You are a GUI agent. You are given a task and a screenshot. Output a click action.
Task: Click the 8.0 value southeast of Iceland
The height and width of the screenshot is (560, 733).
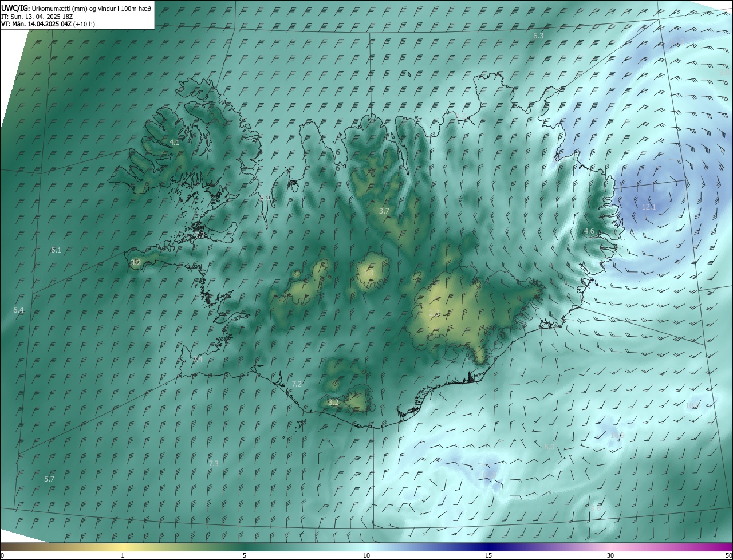[x=549, y=447]
